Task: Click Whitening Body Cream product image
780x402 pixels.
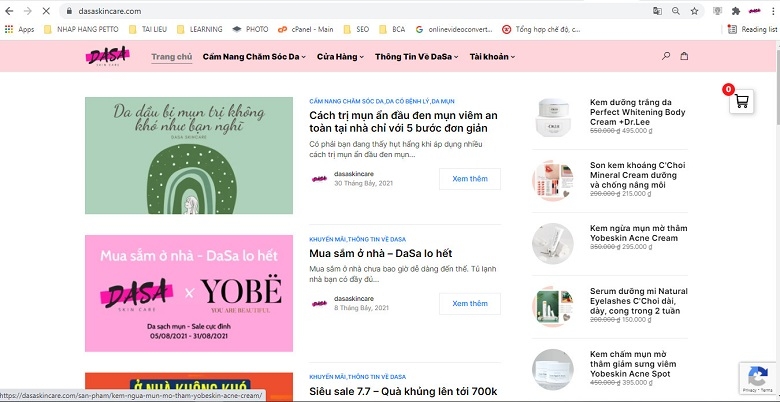Action: pyautogui.click(x=552, y=117)
